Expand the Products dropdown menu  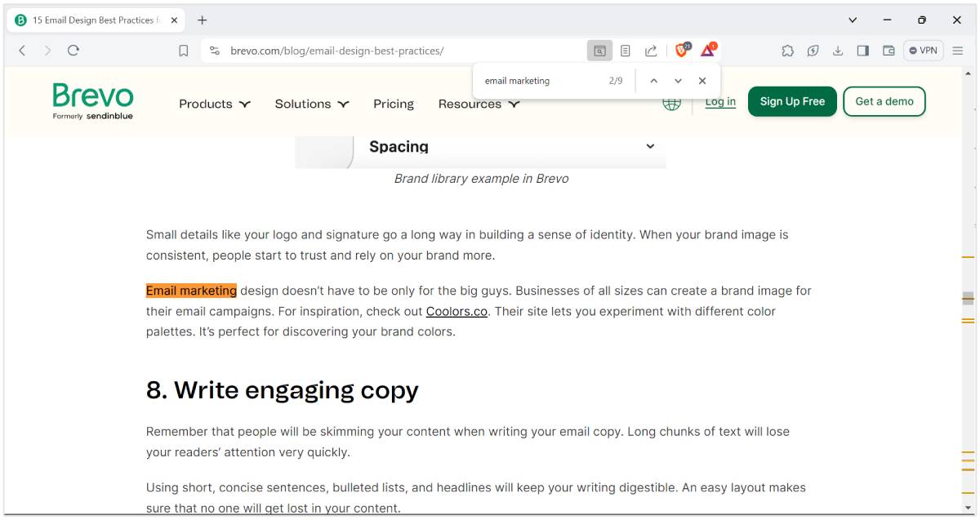click(215, 104)
